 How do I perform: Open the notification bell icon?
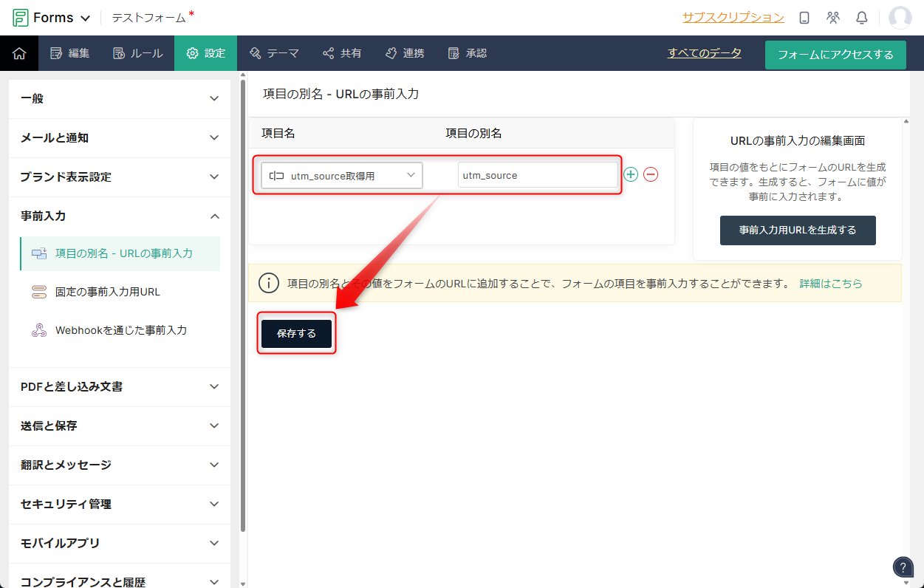coord(861,18)
